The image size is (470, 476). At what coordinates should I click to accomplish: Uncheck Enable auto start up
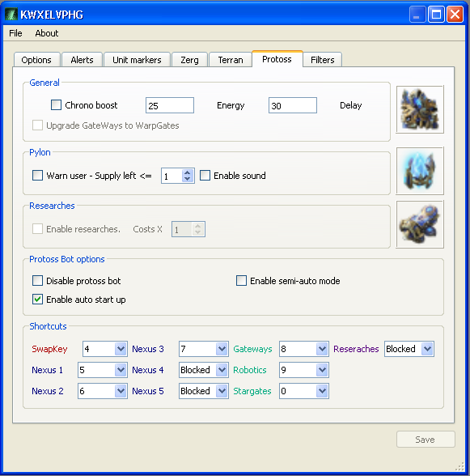tap(38, 300)
